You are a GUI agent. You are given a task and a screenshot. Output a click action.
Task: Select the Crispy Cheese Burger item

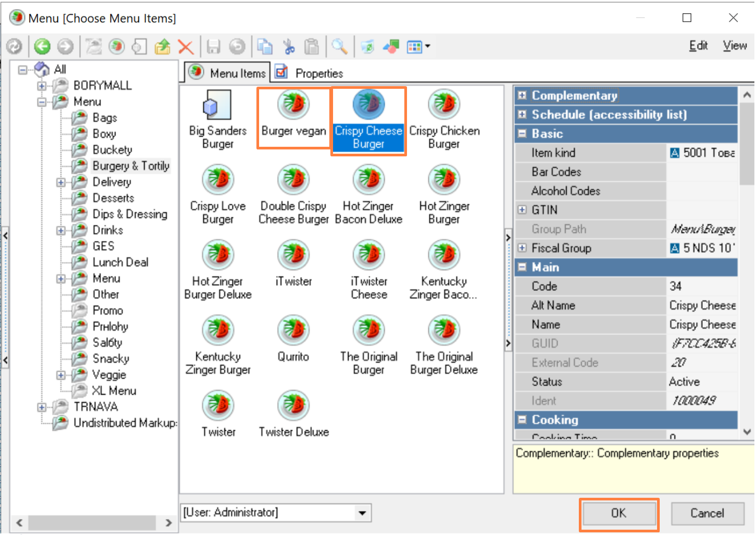[369, 121]
